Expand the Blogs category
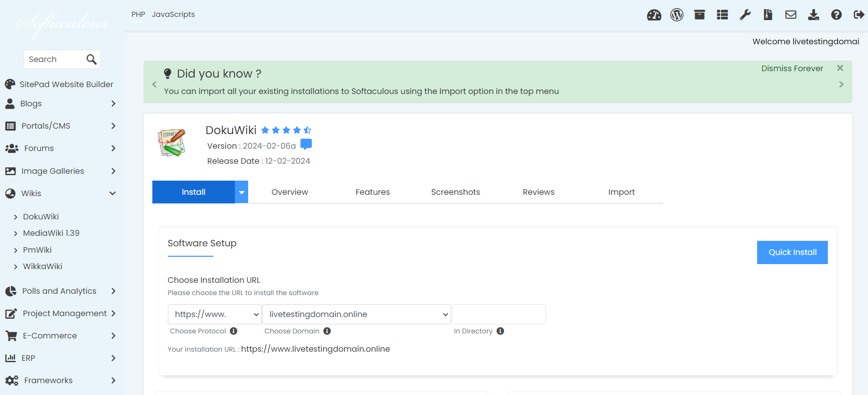Image resolution: width=868 pixels, height=395 pixels. (x=60, y=104)
